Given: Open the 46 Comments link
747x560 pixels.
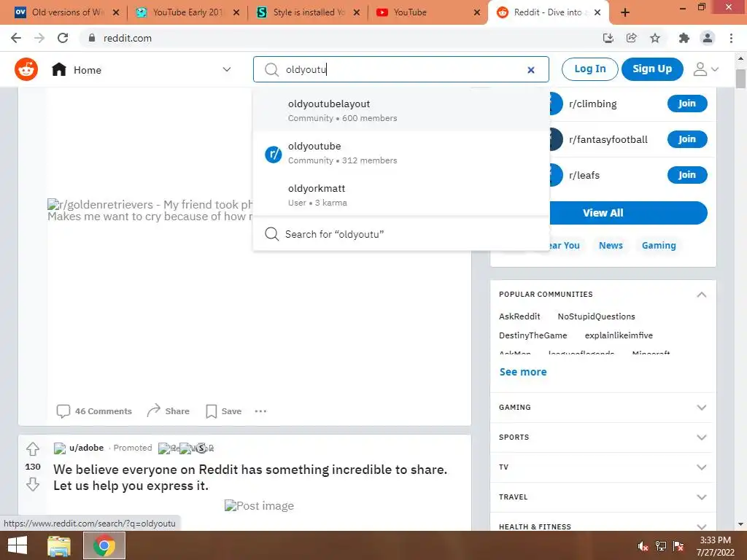Looking at the screenshot, I should (94, 411).
